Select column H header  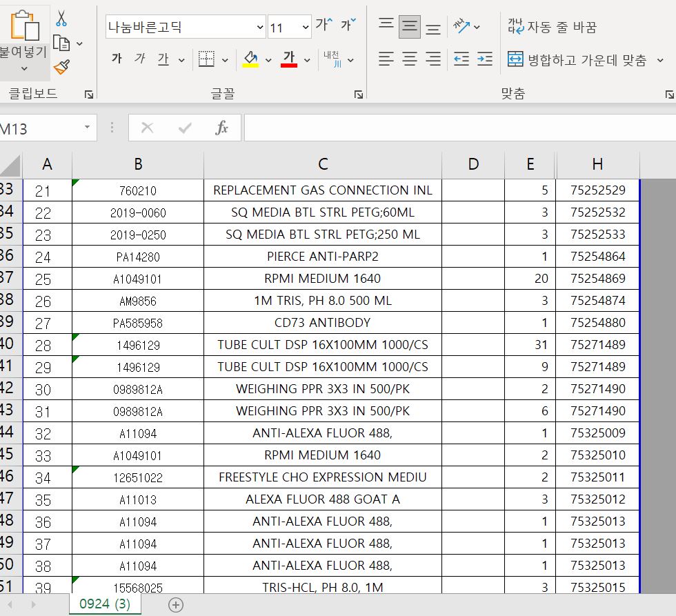(x=597, y=164)
